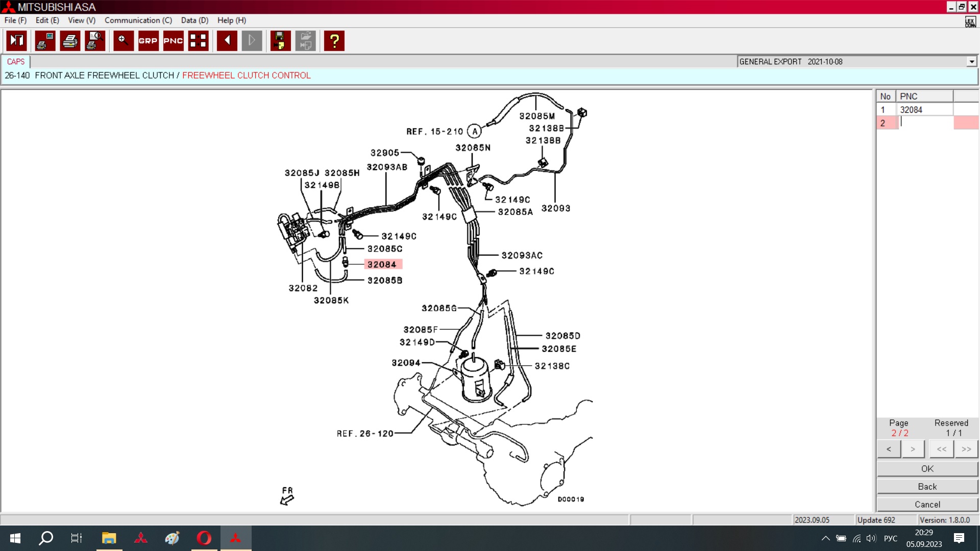Open the Communication (C) menu

[x=138, y=20]
